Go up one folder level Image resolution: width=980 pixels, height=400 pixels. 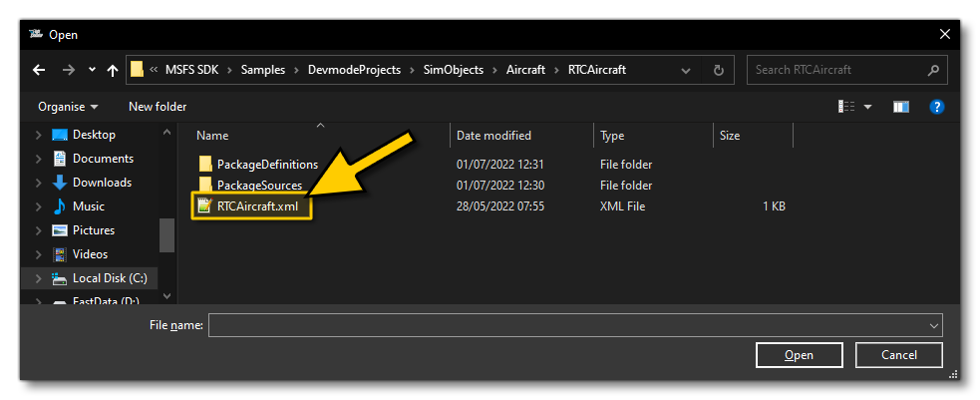113,70
